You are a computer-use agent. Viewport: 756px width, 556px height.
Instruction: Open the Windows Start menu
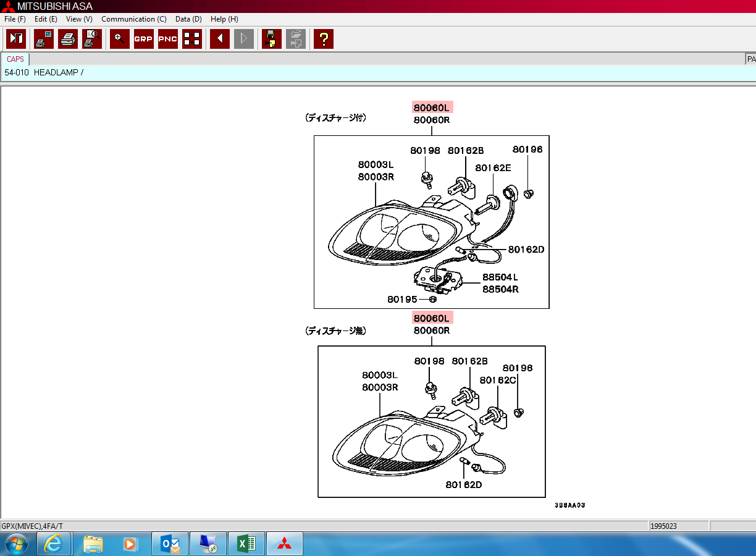(x=17, y=544)
